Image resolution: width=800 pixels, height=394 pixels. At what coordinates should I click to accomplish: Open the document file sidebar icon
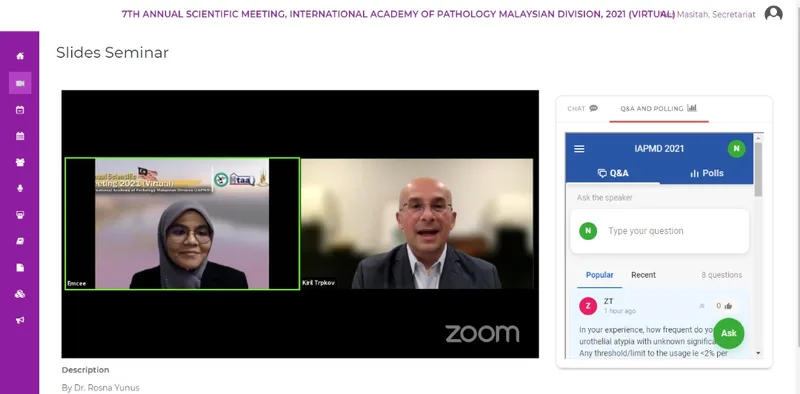20,267
